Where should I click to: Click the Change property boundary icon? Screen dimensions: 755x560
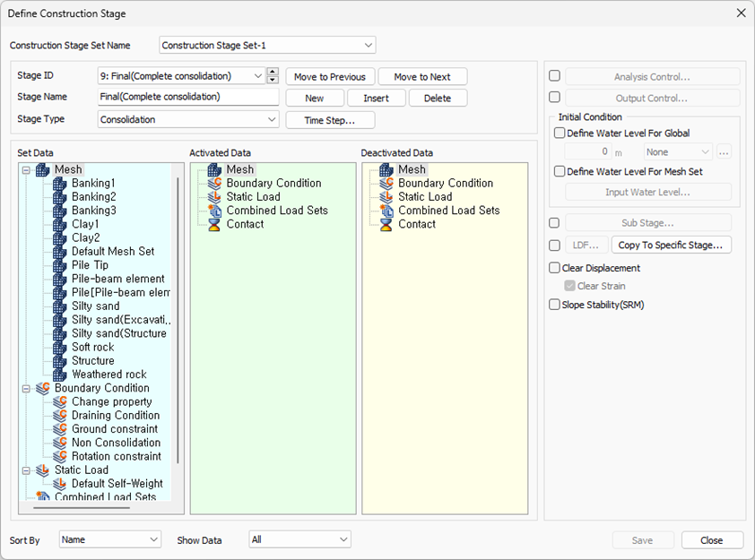point(60,401)
